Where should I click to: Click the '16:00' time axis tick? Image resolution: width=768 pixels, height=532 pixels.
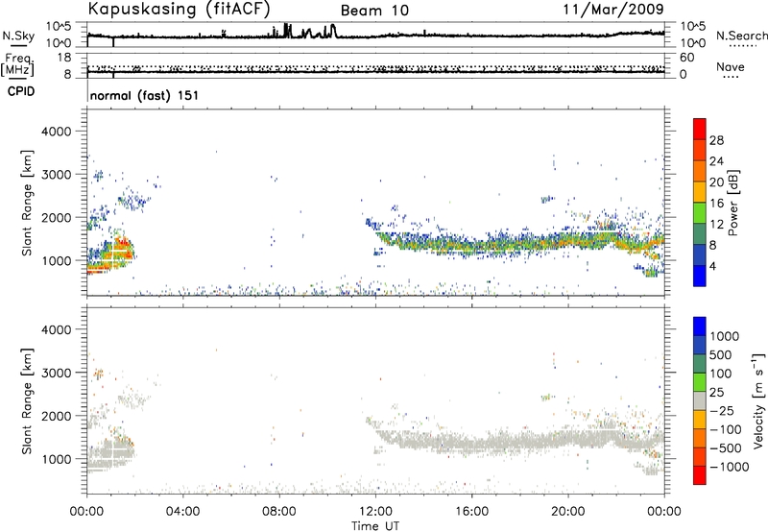coord(471,512)
